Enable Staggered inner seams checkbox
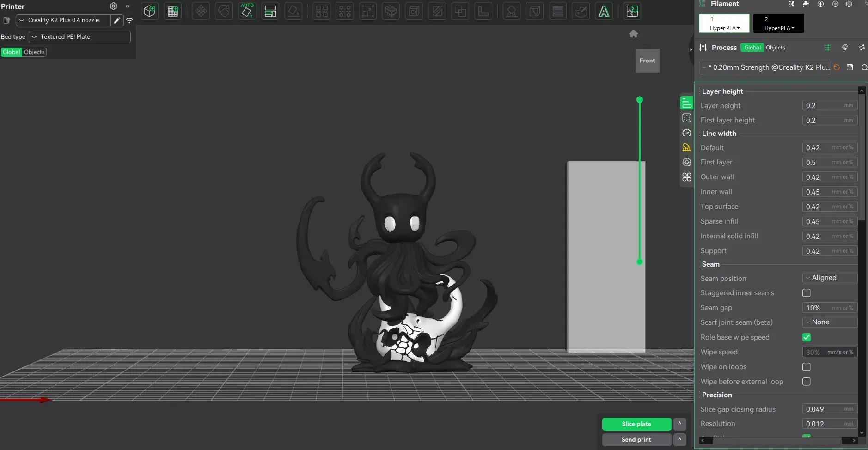Image resolution: width=868 pixels, height=450 pixels. coord(807,293)
